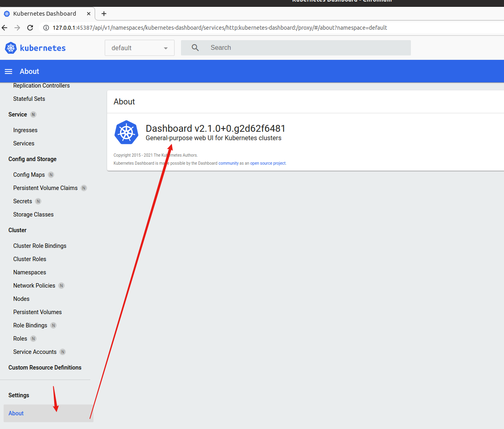This screenshot has width=504, height=429.
Task: Click namespaced badge next to Persistent Volume Claims
Action: pyautogui.click(x=84, y=188)
